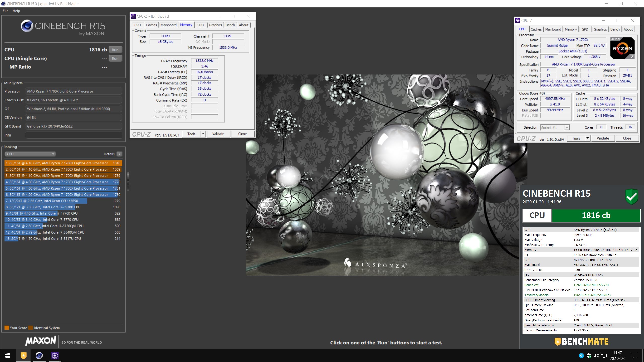The image size is (644, 362).
Task: Select Core i7-3930K ranking row
Action: coord(63,207)
